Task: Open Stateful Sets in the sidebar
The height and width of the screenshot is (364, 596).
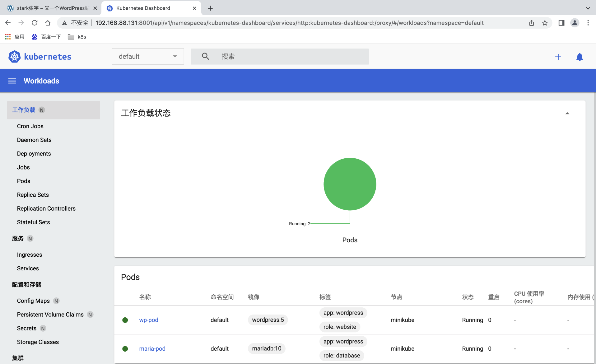Action: pyautogui.click(x=34, y=222)
